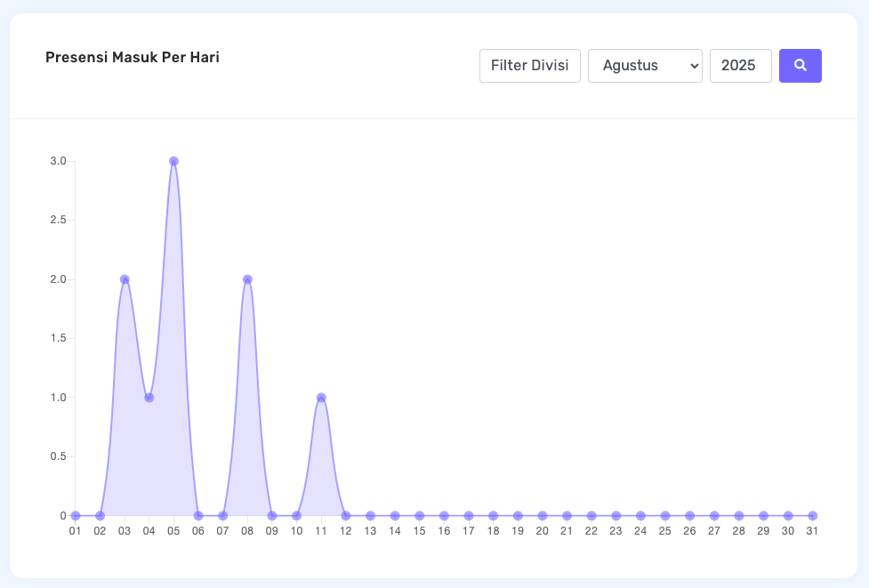Click the Presensi Masuk Per Hari title
Screen dimensions: 869x588
click(x=133, y=58)
